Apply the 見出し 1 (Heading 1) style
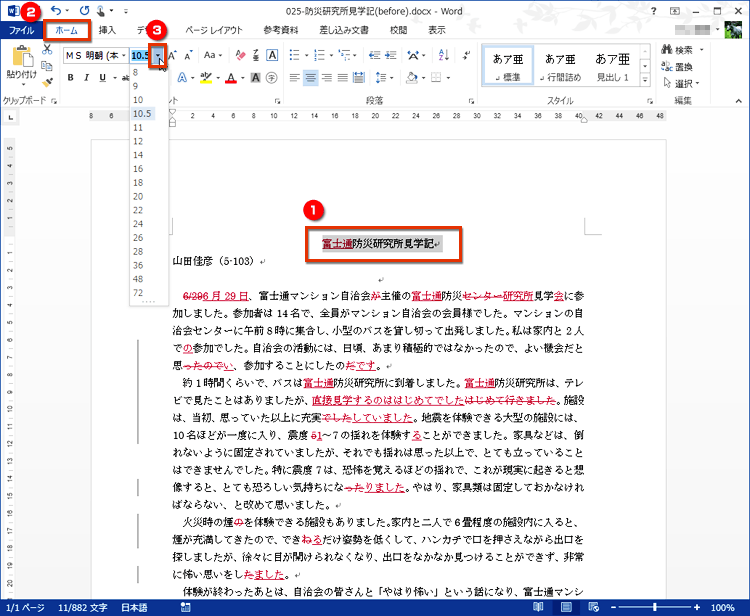Image resolution: width=750 pixels, height=616 pixels. click(613, 66)
